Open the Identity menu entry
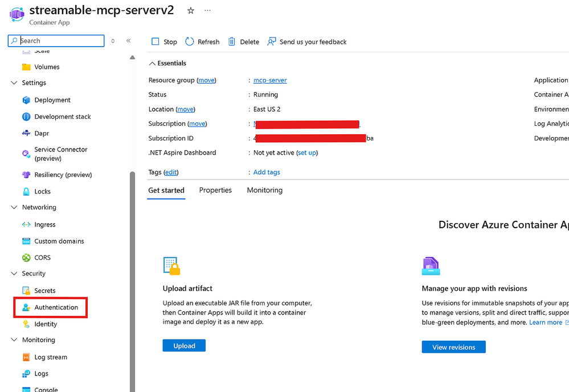 pos(46,324)
